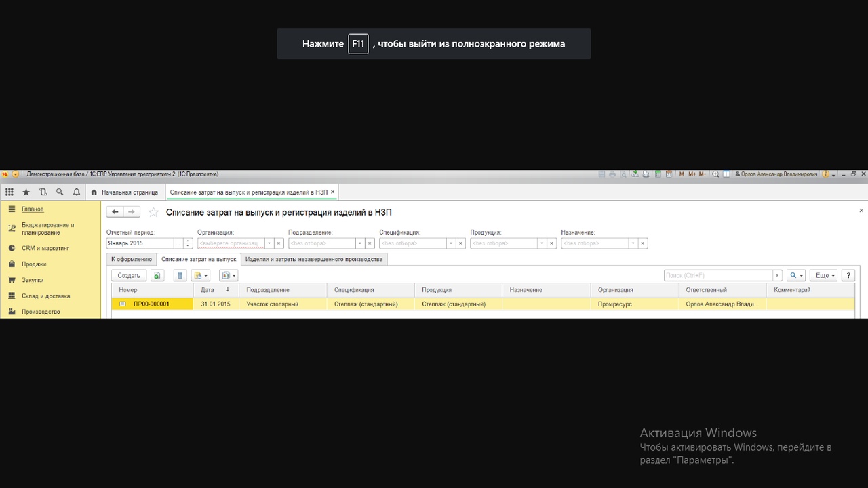868x488 pixels.
Task: Open the History icon in top toolbar
Action: coord(43,192)
